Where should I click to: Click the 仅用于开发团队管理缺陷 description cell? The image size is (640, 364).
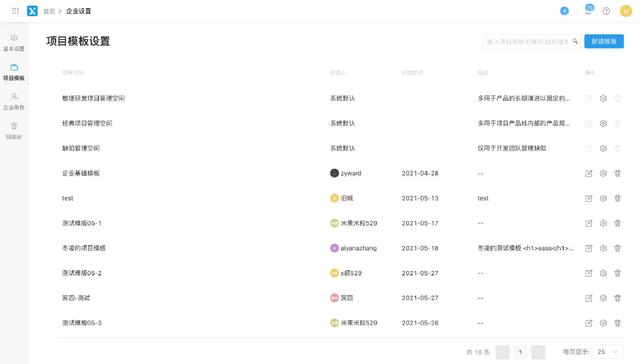click(x=512, y=148)
